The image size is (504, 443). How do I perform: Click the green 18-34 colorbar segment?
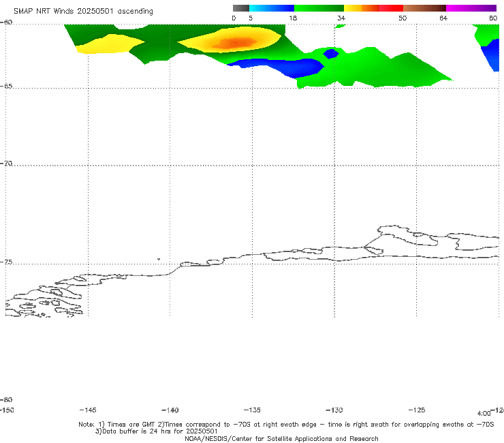[319, 8]
